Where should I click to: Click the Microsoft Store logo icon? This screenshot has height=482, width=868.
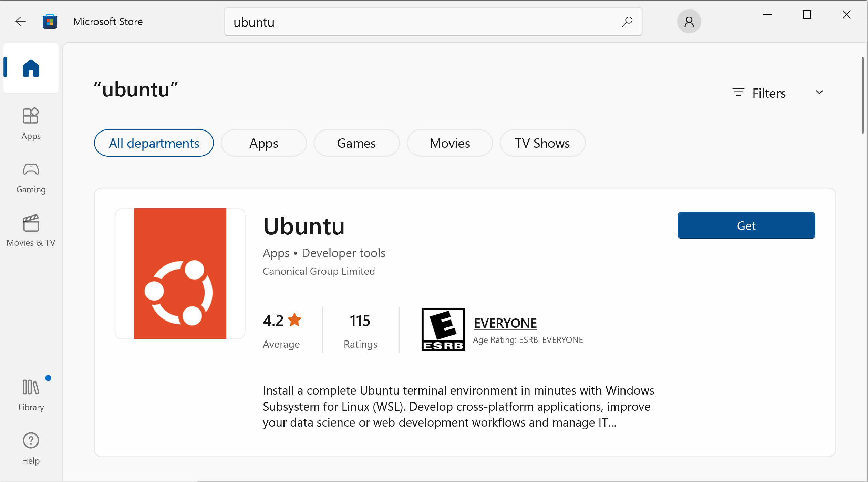tap(50, 22)
